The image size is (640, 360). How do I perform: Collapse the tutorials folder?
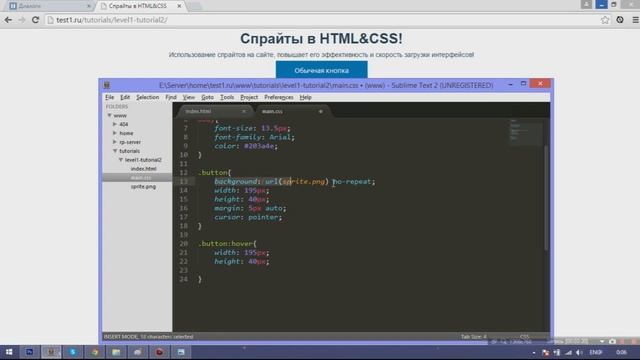(115, 151)
